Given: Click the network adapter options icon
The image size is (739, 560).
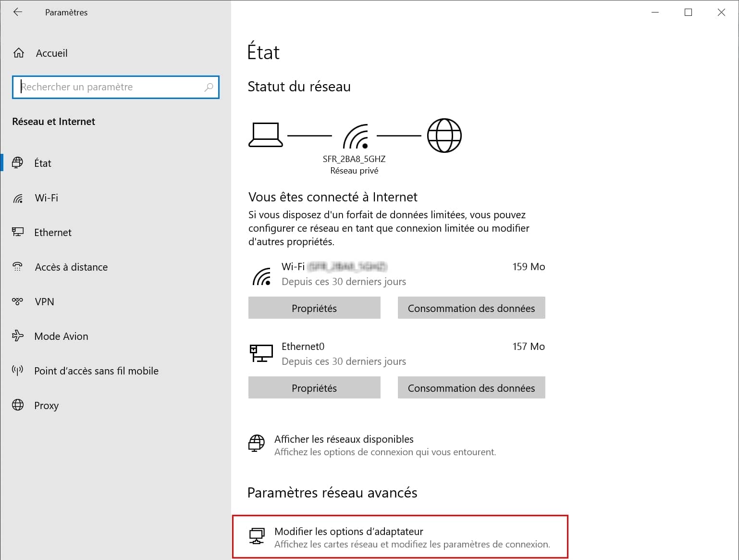Looking at the screenshot, I should coord(257,536).
